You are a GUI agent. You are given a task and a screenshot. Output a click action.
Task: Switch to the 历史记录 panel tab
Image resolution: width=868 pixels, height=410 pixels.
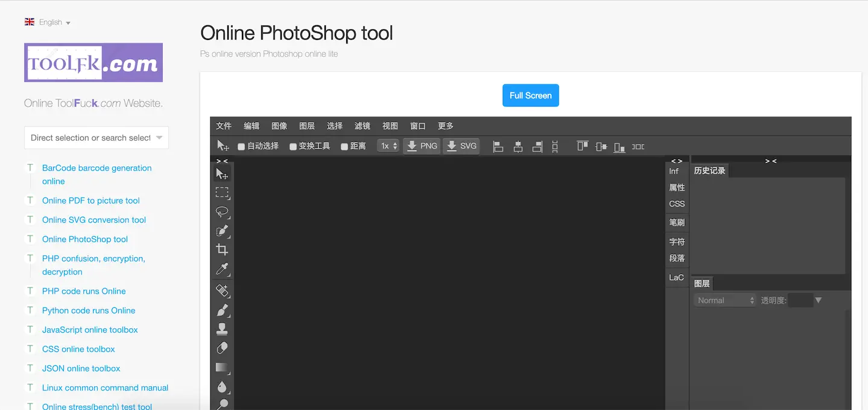709,170
